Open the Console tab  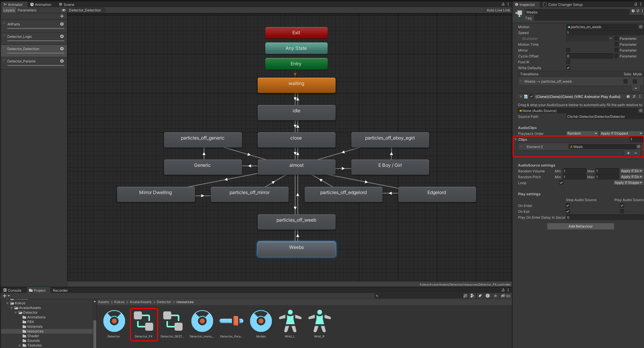tap(12, 290)
